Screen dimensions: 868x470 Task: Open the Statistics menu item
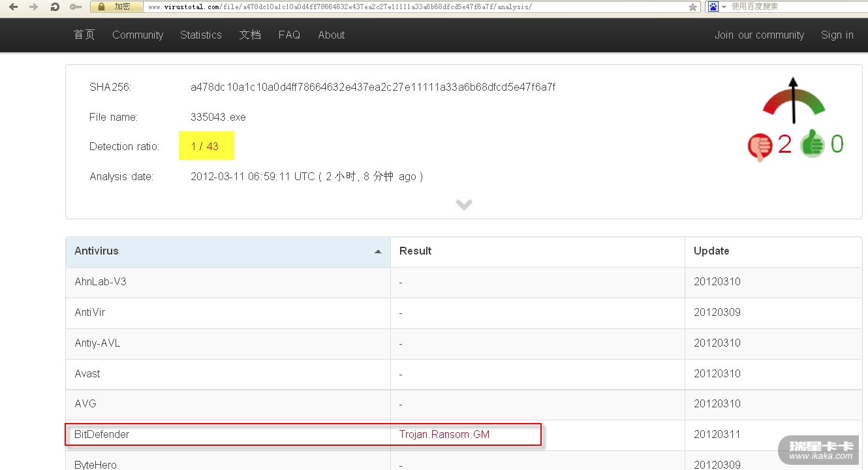(x=201, y=35)
